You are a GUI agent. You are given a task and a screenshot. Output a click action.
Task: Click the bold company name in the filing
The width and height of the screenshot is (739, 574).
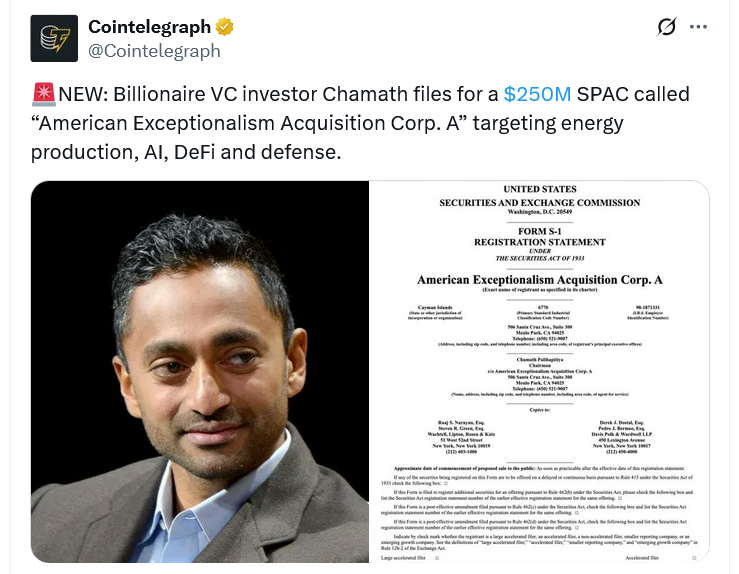click(x=540, y=280)
